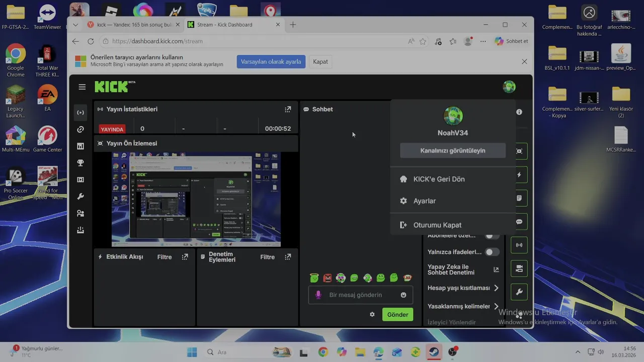The width and height of the screenshot is (644, 362).
Task: Click the green Gönder button
Action: (397, 314)
